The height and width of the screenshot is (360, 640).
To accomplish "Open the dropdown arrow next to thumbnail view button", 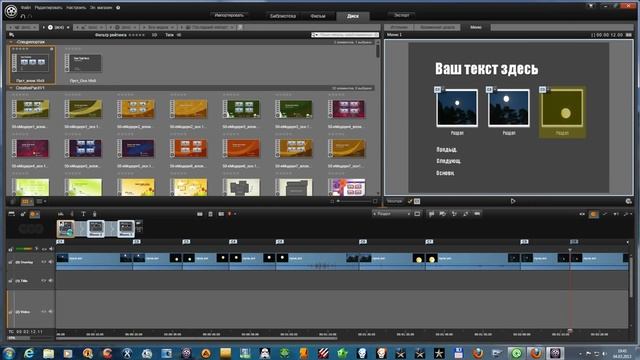I will click(31, 201).
